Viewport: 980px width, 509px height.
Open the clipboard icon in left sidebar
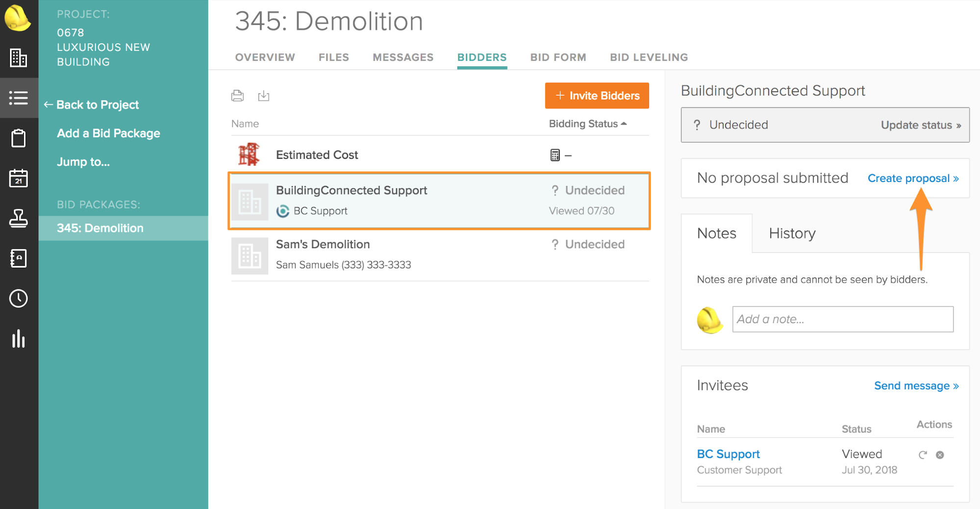pos(19,138)
